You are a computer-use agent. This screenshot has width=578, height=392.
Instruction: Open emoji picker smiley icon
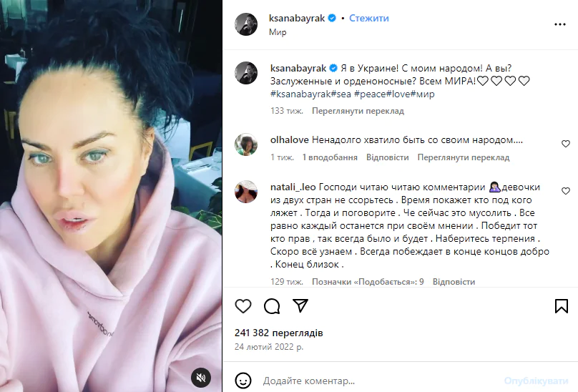pyautogui.click(x=243, y=381)
